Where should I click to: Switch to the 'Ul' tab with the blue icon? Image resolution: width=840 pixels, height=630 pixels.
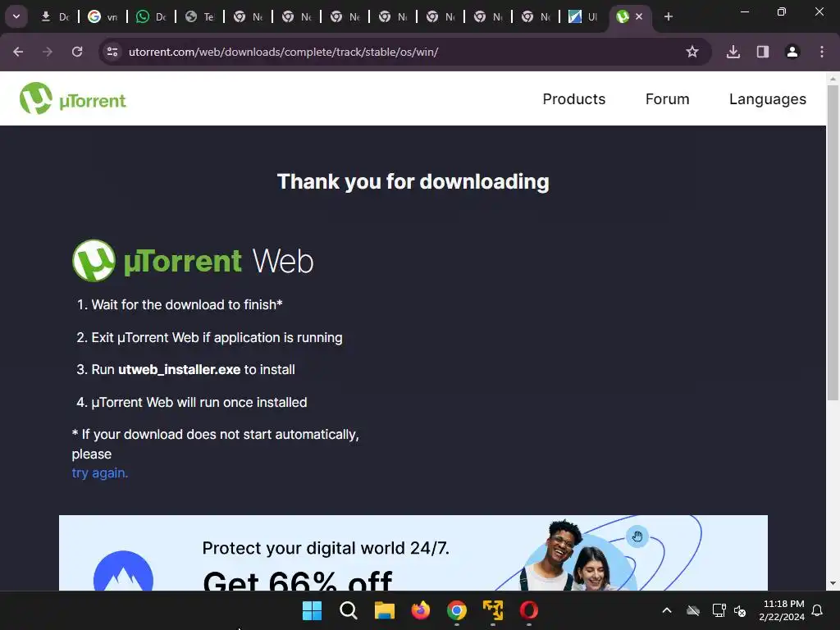coord(583,17)
